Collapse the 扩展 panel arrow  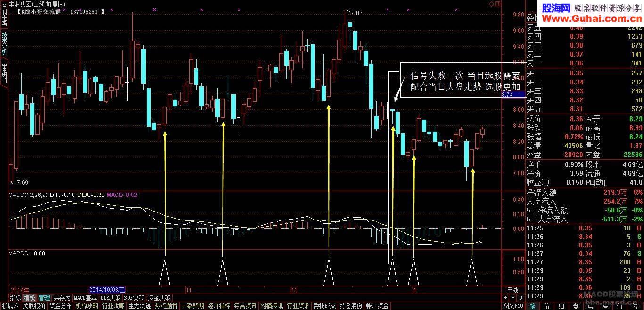coord(10,306)
